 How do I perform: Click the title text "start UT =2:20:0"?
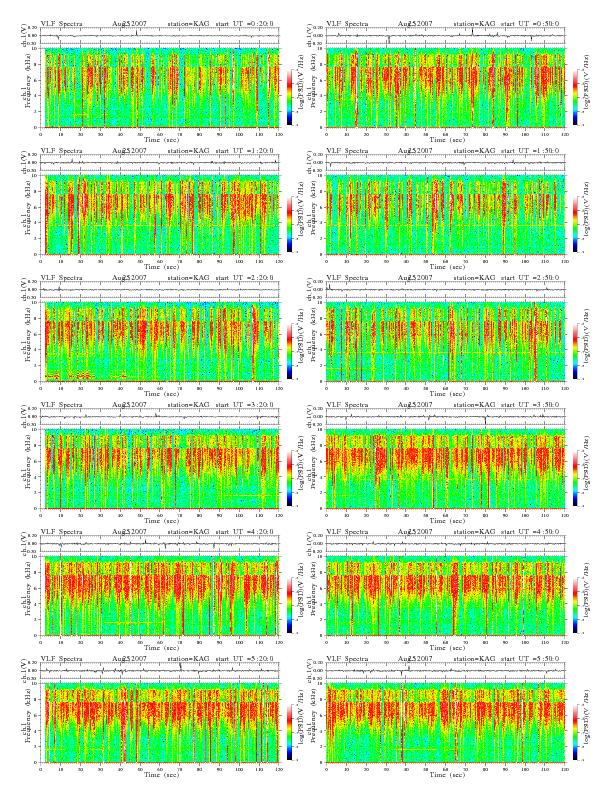244,278
